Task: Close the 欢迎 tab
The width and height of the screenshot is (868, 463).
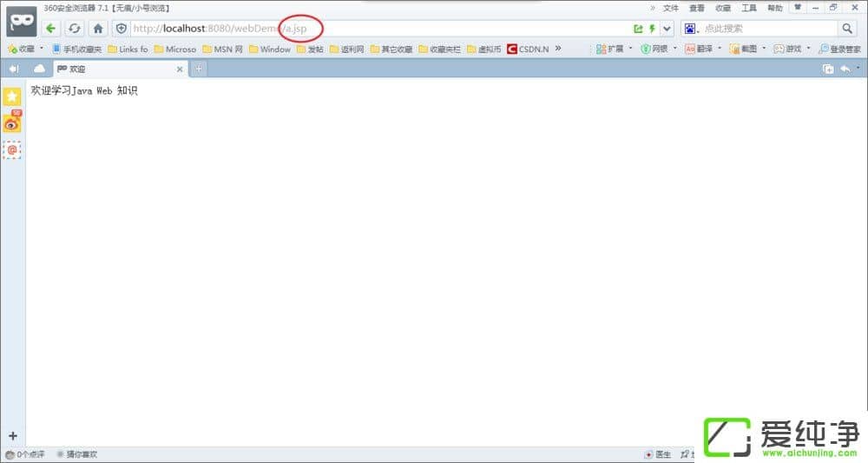Action: (x=180, y=69)
